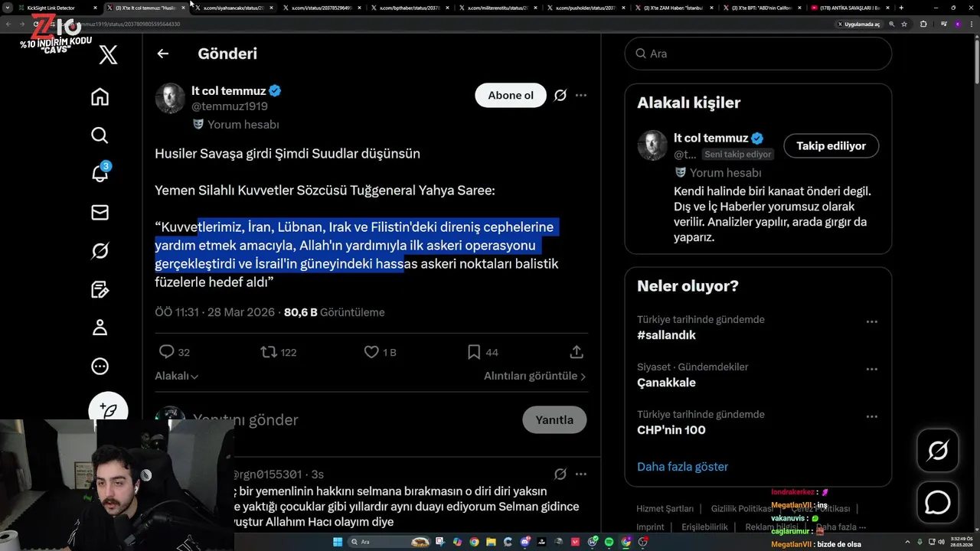
Task: Bookmark this page with star icon
Action: [x=904, y=24]
